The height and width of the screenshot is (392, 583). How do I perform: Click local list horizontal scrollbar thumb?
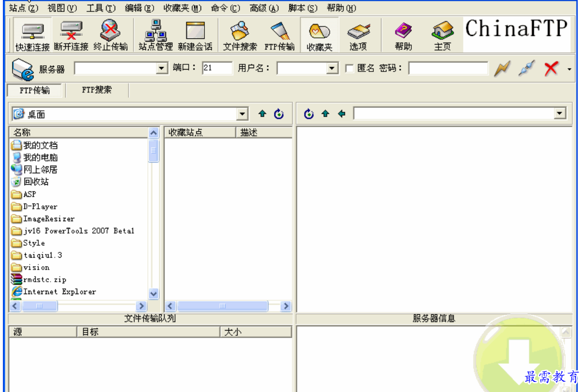click(40, 306)
